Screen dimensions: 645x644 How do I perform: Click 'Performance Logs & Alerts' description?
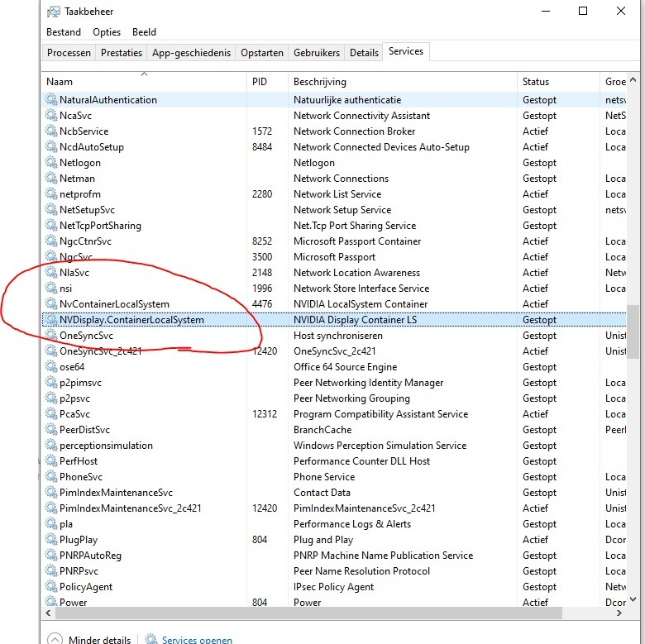pos(352,523)
